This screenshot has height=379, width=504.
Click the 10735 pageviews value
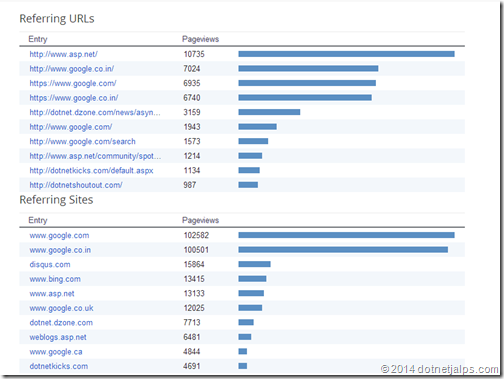pyautogui.click(x=194, y=54)
